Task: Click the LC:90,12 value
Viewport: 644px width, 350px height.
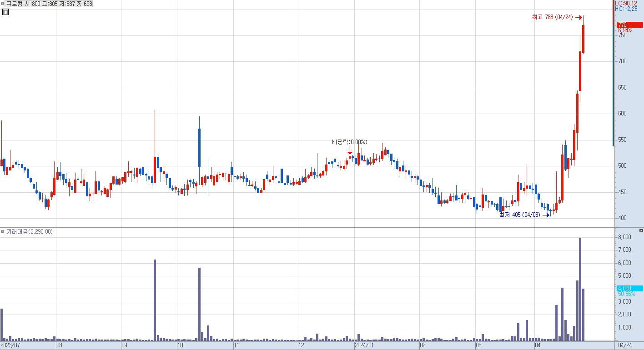Action: tap(626, 3)
